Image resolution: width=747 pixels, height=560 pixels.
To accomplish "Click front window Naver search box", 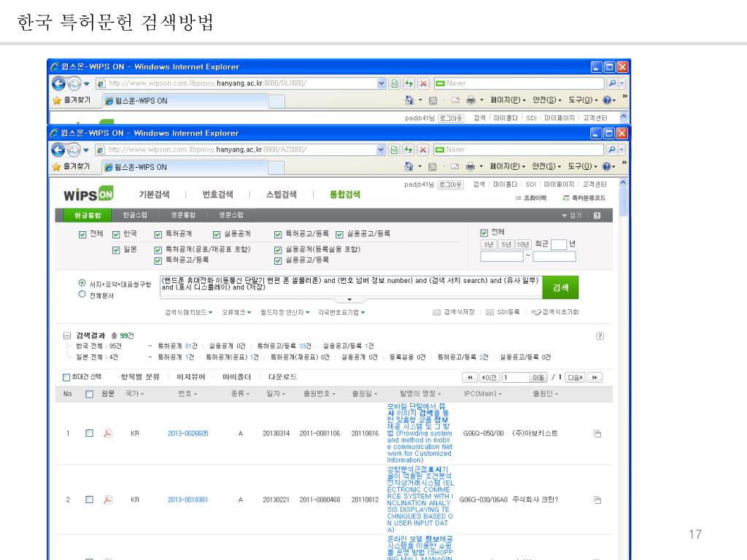I will tap(519, 149).
